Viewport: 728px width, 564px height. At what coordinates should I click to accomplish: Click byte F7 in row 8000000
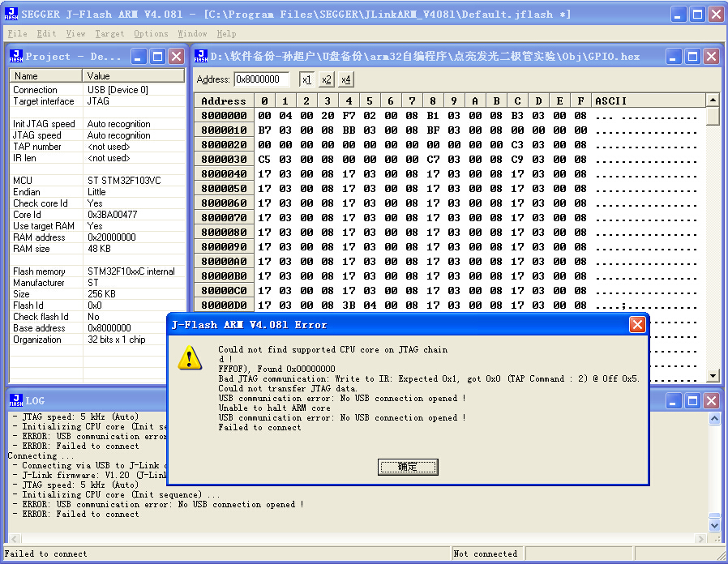click(349, 116)
